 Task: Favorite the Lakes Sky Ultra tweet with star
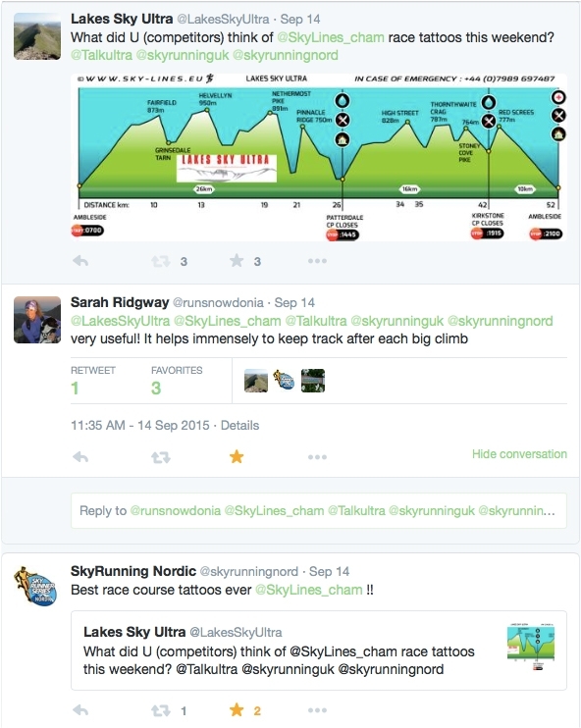pyautogui.click(x=237, y=260)
